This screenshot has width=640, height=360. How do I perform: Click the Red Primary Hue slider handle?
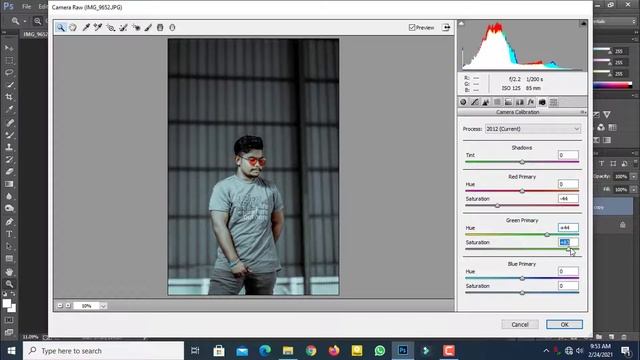point(522,191)
